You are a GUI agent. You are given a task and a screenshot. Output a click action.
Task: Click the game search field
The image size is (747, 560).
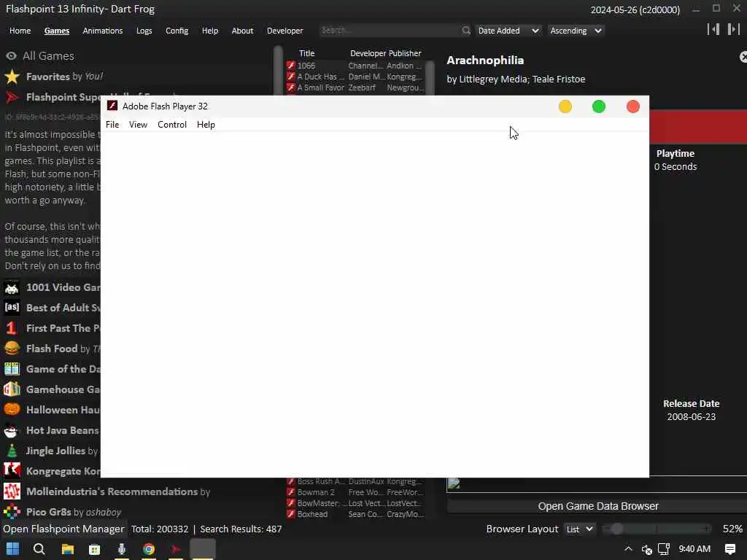point(390,30)
